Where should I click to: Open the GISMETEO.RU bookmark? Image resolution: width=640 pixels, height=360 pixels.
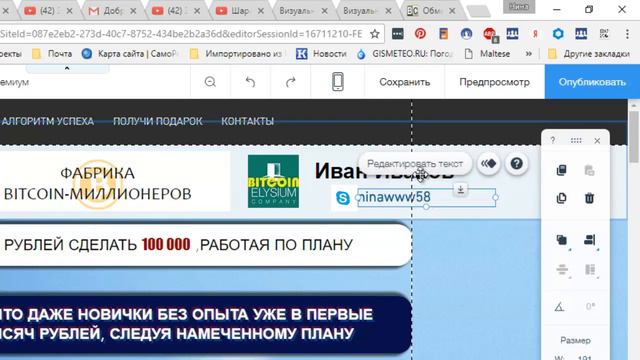point(404,53)
